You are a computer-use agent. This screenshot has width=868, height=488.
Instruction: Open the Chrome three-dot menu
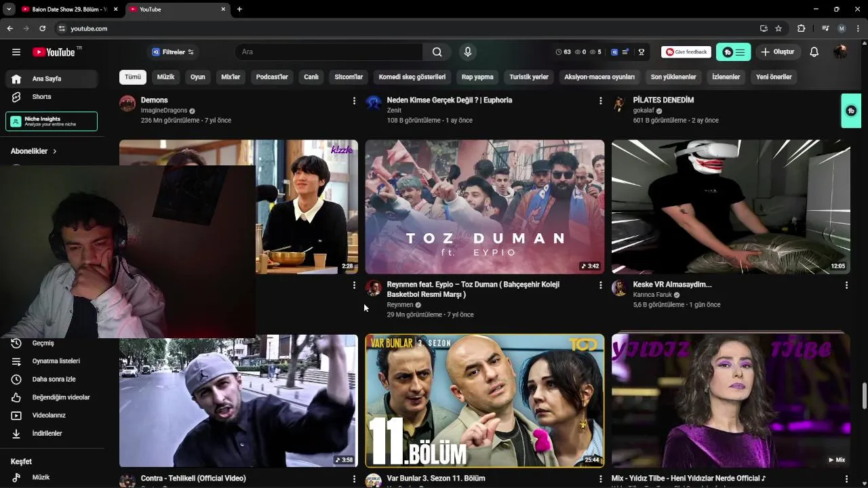(858, 28)
